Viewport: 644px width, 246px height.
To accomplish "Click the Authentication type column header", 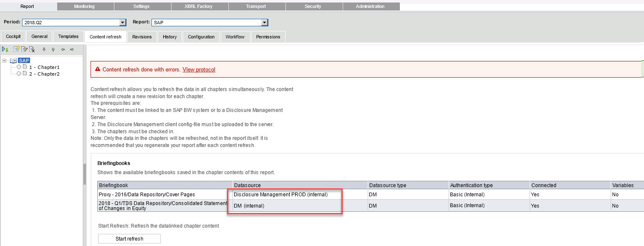I will (489, 185).
